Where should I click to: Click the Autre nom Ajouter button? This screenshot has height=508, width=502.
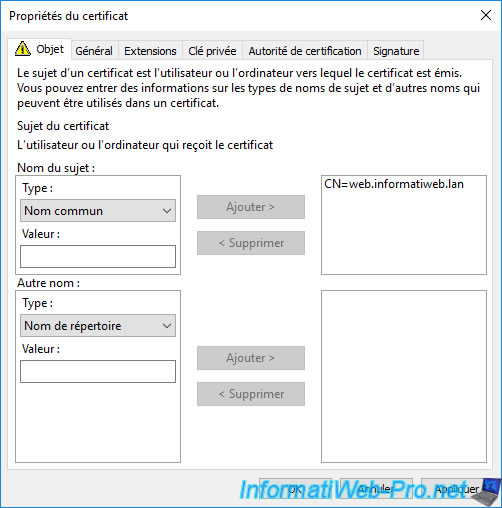tap(251, 358)
